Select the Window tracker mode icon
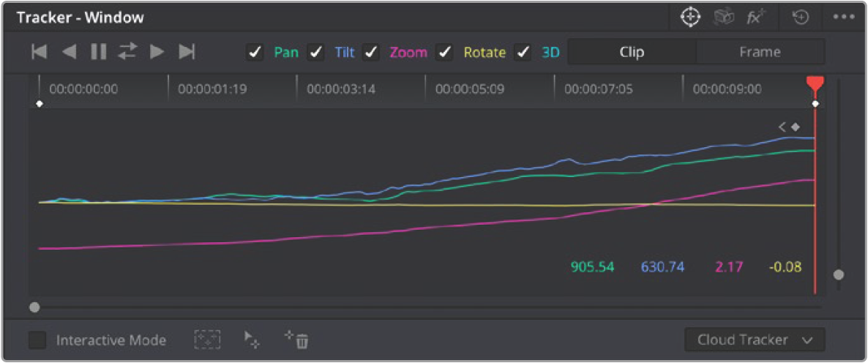The width and height of the screenshot is (868, 363). pyautogui.click(x=689, y=18)
